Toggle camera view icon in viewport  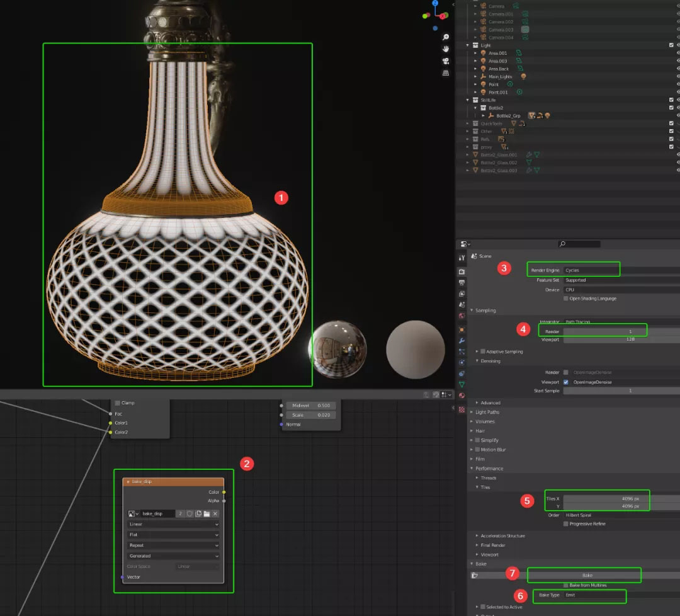point(445,61)
